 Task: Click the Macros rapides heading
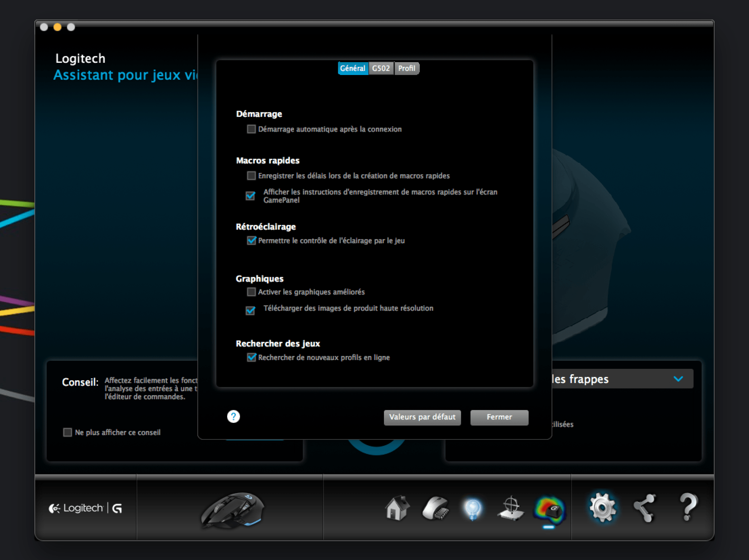(268, 160)
